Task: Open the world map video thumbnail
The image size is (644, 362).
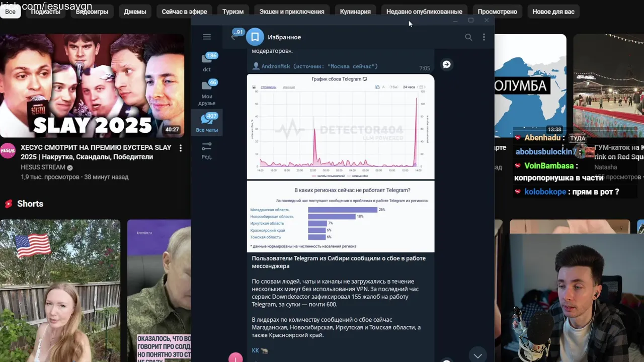Action: click(x=530, y=85)
